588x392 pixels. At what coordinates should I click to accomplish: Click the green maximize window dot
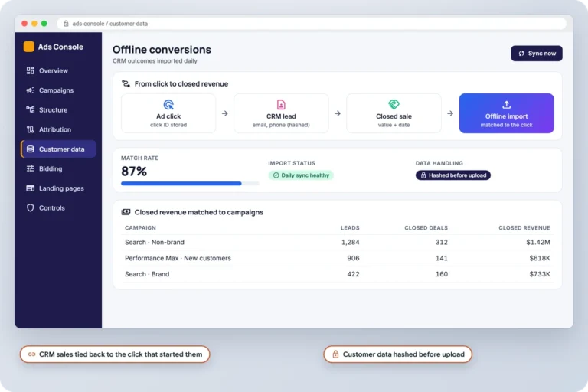pos(44,24)
